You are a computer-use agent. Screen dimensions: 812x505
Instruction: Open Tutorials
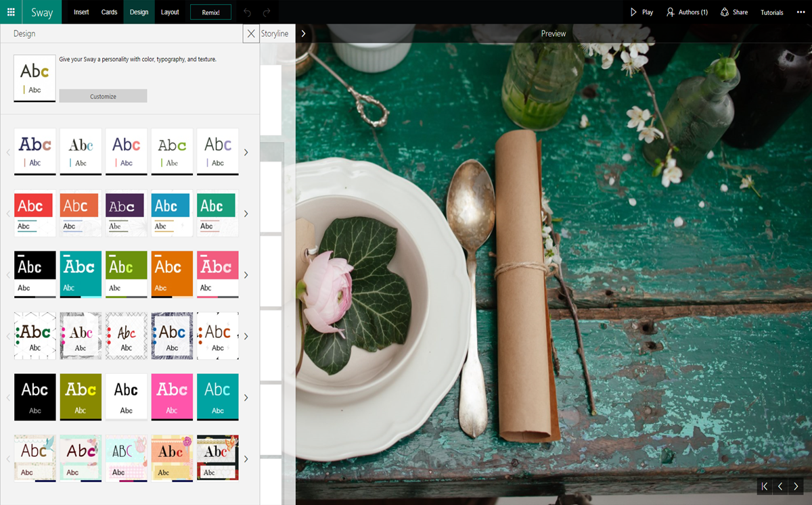pos(773,11)
